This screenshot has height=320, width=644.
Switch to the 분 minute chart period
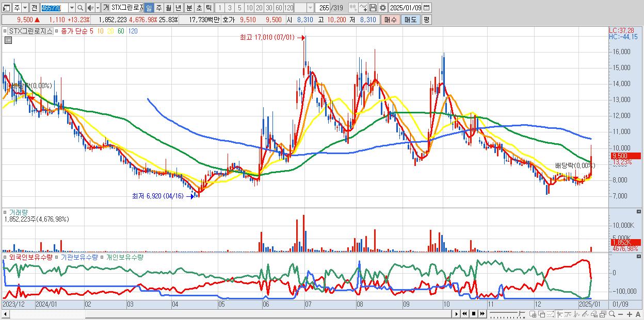[x=189, y=8]
